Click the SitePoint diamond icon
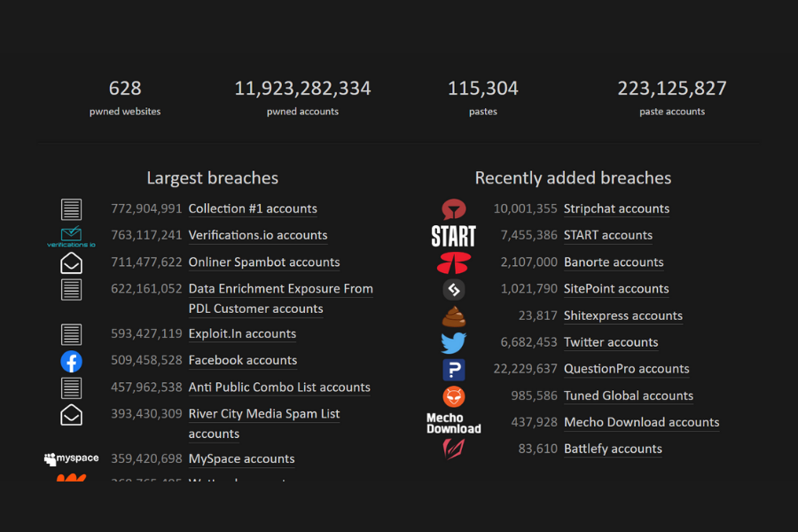The image size is (798, 532). (x=453, y=289)
